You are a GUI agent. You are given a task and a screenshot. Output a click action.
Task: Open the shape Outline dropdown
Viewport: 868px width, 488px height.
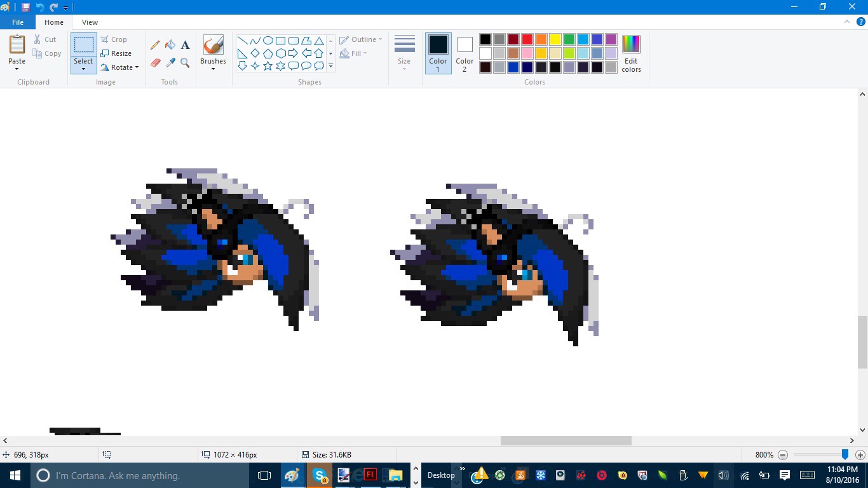pos(361,39)
